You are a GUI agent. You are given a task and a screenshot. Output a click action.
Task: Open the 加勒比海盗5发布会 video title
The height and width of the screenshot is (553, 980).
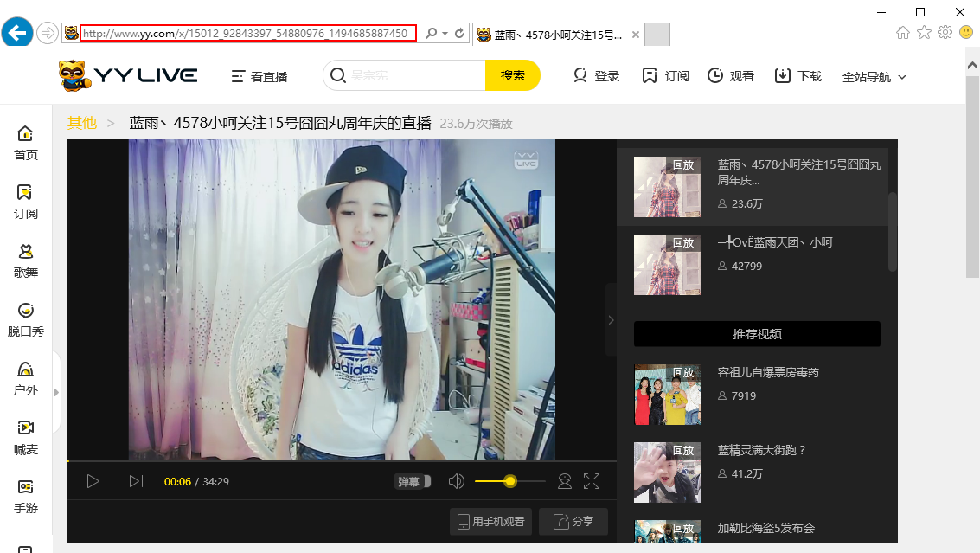click(x=766, y=528)
